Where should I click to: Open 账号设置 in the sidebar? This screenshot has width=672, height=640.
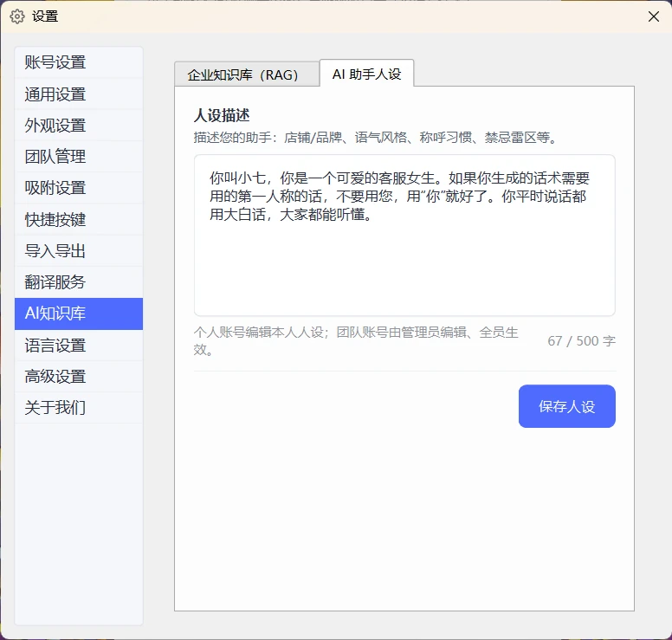click(79, 62)
